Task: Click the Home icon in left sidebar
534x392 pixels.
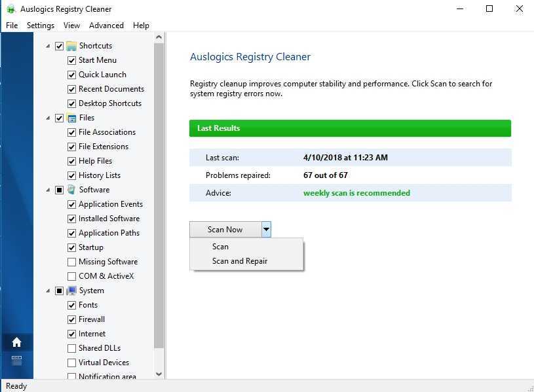Action: tap(16, 342)
